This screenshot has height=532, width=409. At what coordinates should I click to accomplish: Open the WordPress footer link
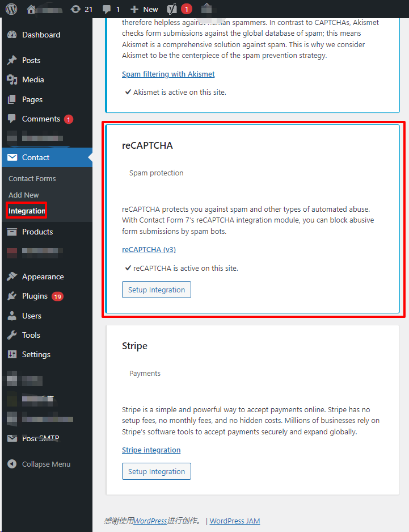tap(150, 521)
